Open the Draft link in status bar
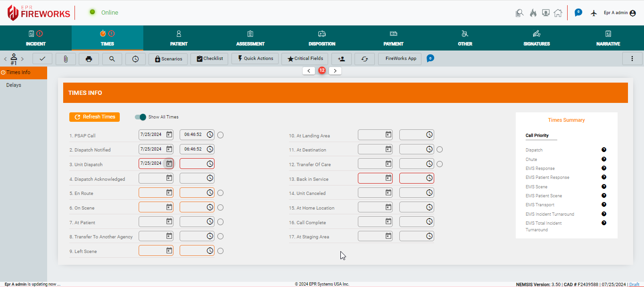 [634, 284]
